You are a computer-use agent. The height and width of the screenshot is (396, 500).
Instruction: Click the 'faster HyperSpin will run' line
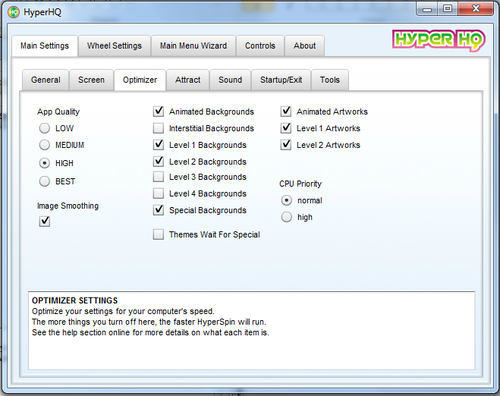click(149, 322)
